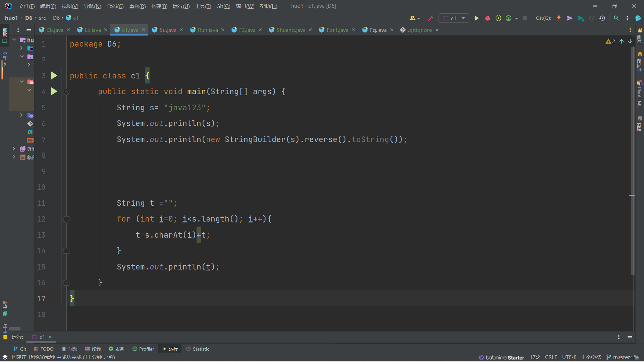Click the Git rollback icon
Screen dimensions: 644x362
click(x=602, y=18)
